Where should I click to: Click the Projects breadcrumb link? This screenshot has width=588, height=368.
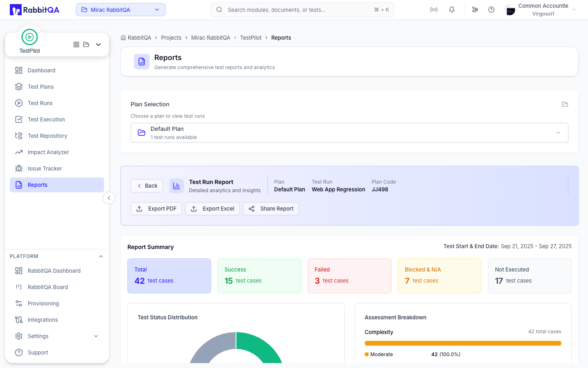coord(171,38)
